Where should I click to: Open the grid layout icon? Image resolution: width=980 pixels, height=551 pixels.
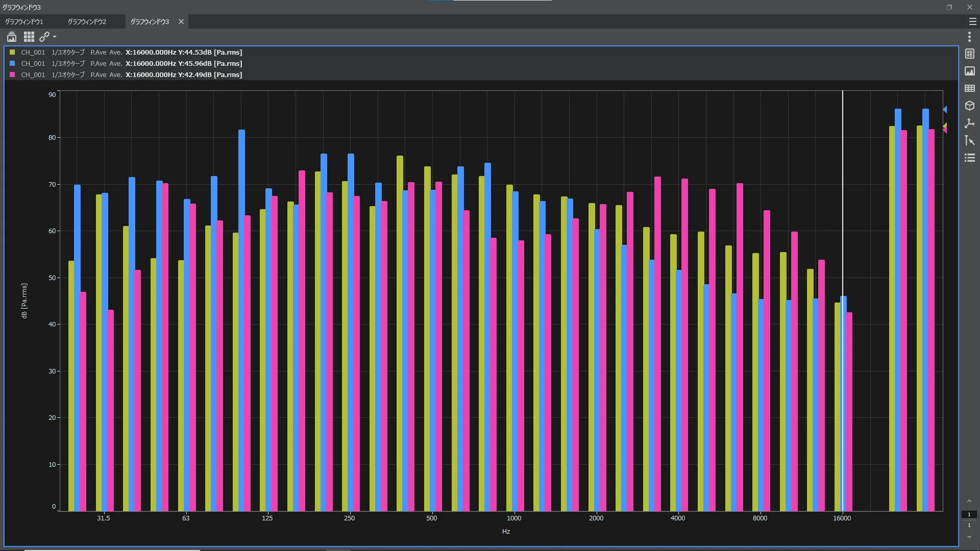(x=29, y=37)
